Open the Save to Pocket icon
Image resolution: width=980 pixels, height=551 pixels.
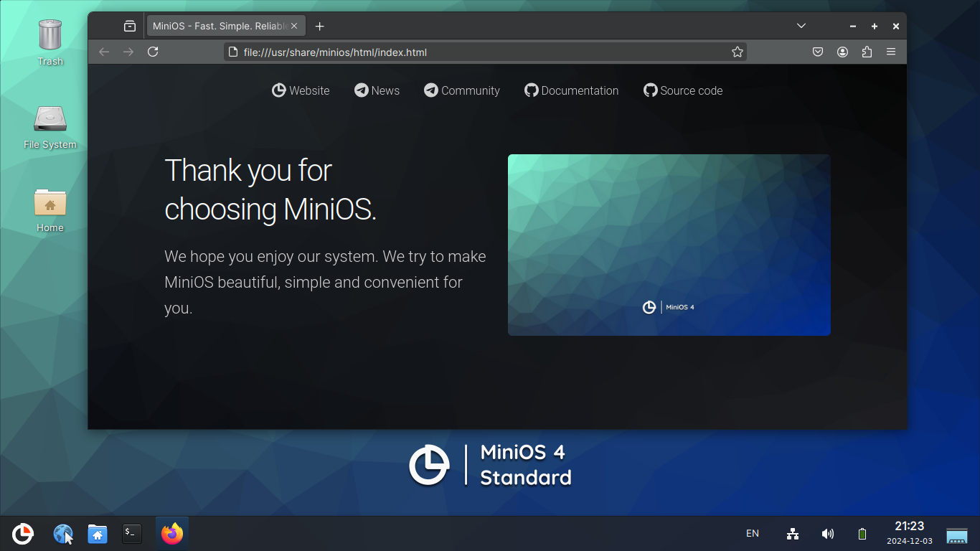(x=818, y=52)
